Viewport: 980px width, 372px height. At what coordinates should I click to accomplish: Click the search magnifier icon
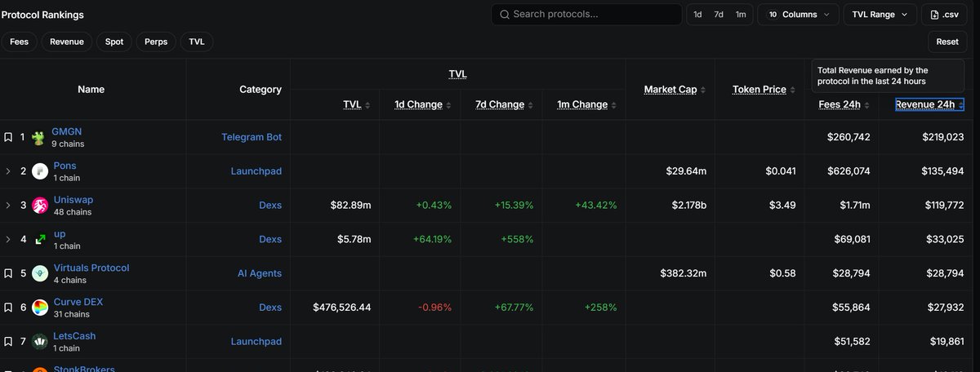[505, 15]
